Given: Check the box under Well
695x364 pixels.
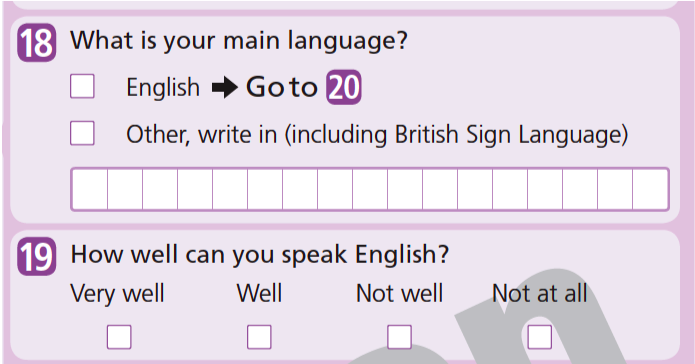Looking at the screenshot, I should [x=259, y=337].
